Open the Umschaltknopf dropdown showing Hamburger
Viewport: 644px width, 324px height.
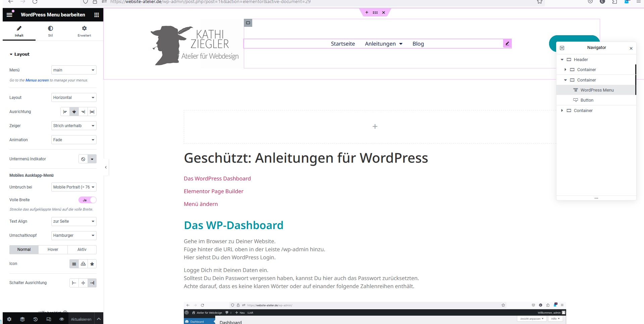[74, 235]
